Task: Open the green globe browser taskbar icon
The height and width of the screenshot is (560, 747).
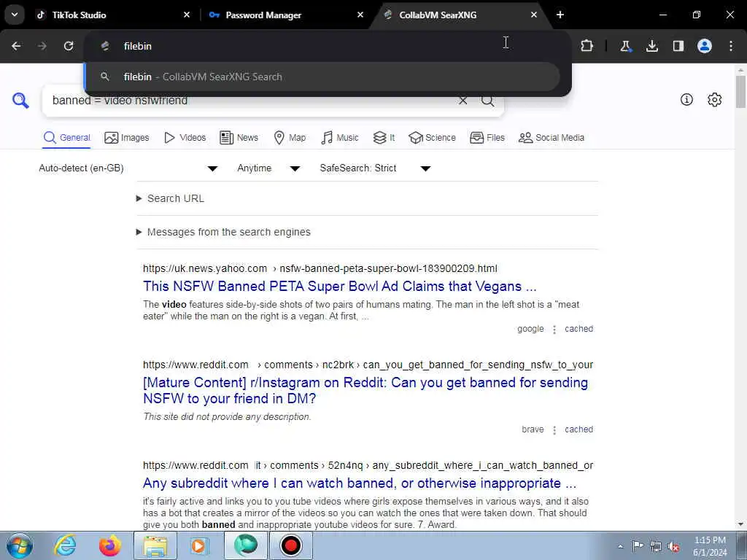Action: 245,545
